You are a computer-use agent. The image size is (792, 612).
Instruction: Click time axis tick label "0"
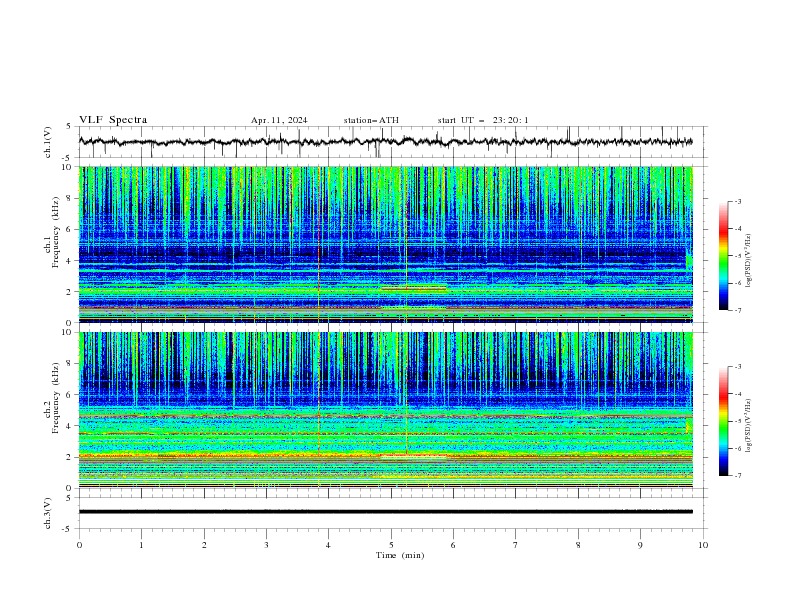click(x=79, y=545)
